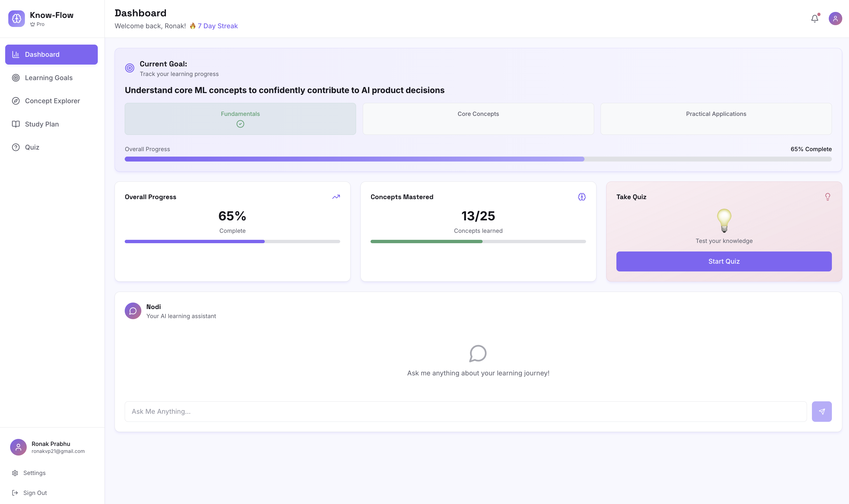Click the lightbulb outline icon on Take Quiz

click(827, 197)
